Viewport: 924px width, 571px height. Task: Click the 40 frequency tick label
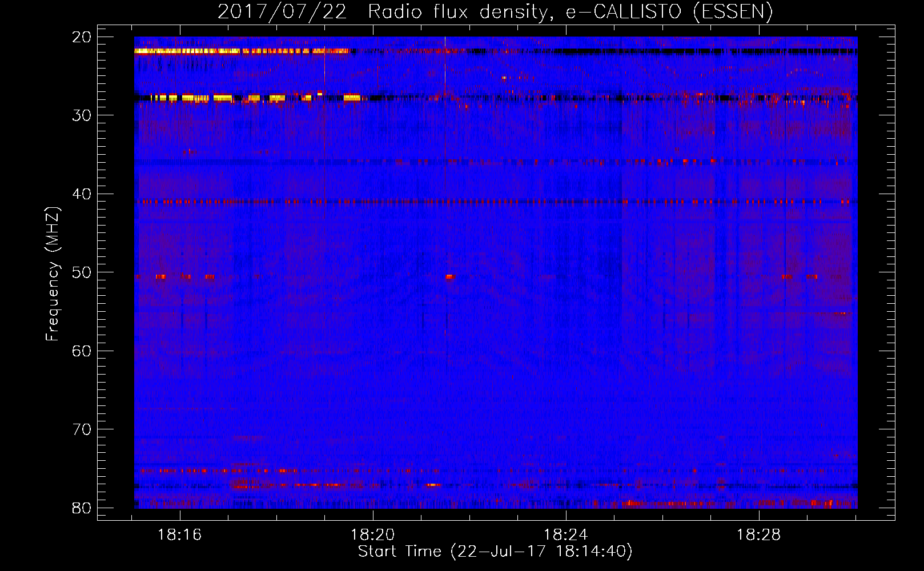(82, 194)
